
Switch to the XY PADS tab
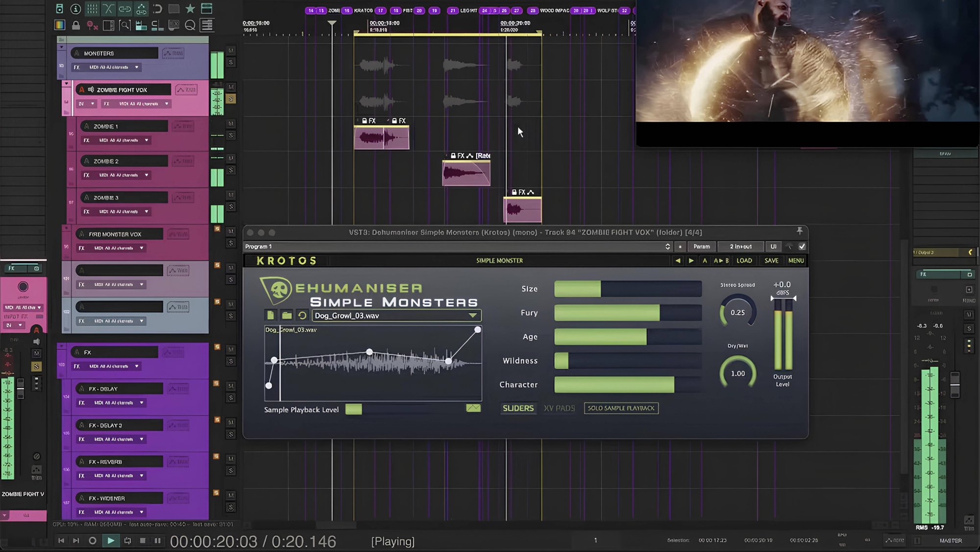(559, 408)
